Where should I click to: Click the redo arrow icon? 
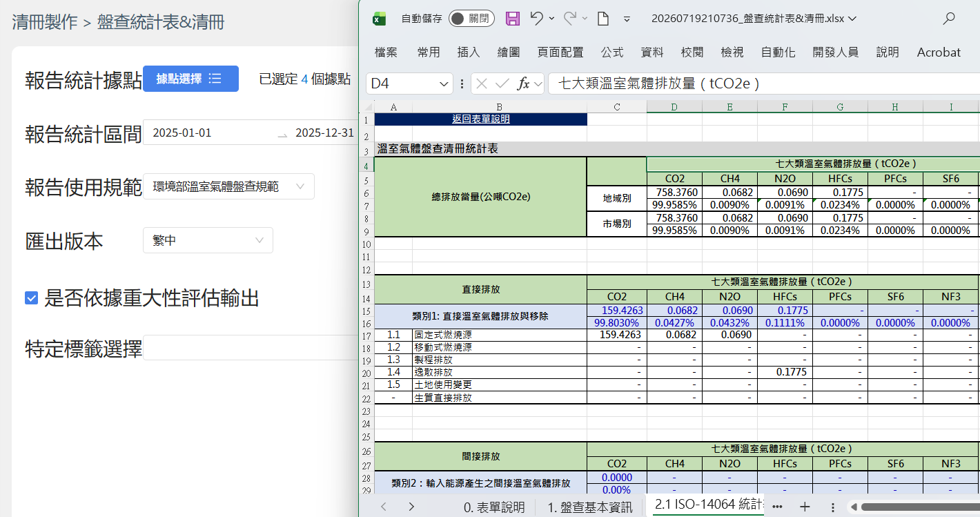coord(570,19)
